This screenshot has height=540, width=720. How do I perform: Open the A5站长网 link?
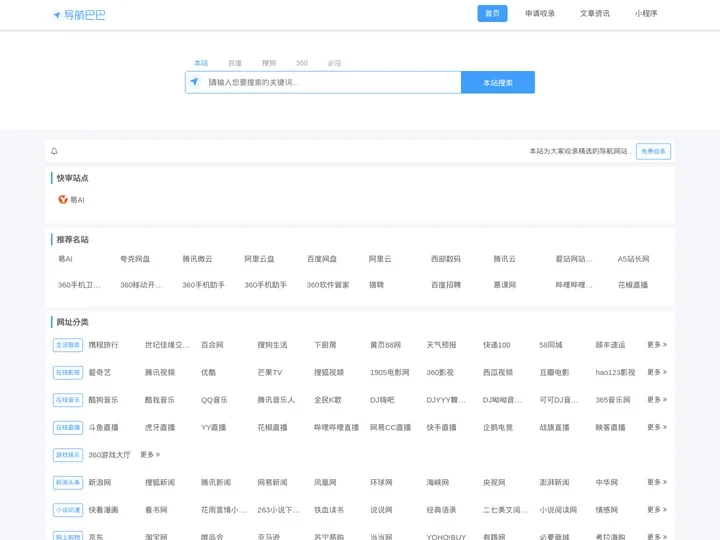634,259
